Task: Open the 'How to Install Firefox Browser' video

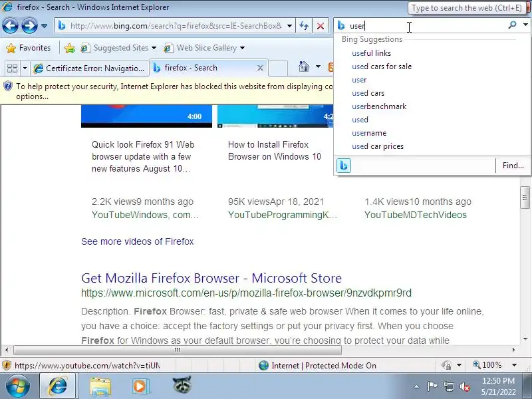Action: (275, 151)
